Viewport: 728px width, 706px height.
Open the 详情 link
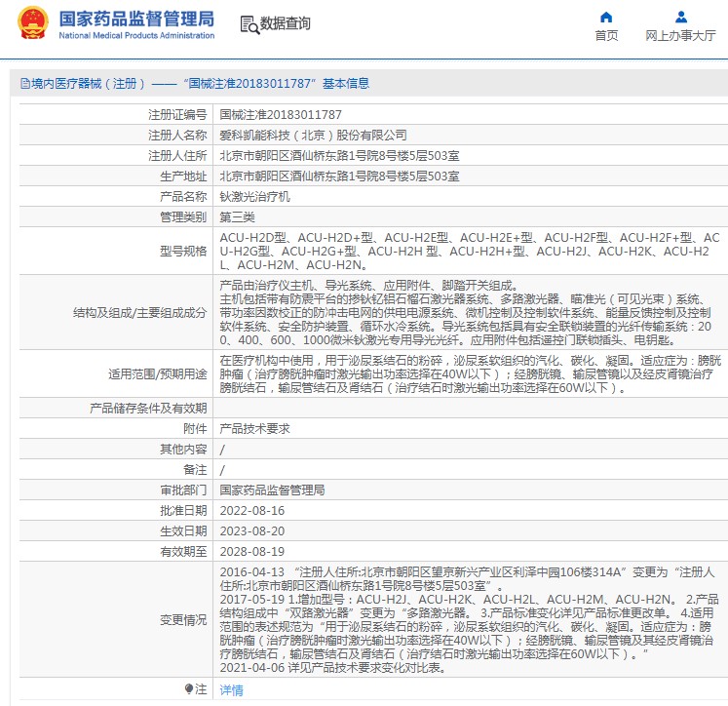click(231, 689)
